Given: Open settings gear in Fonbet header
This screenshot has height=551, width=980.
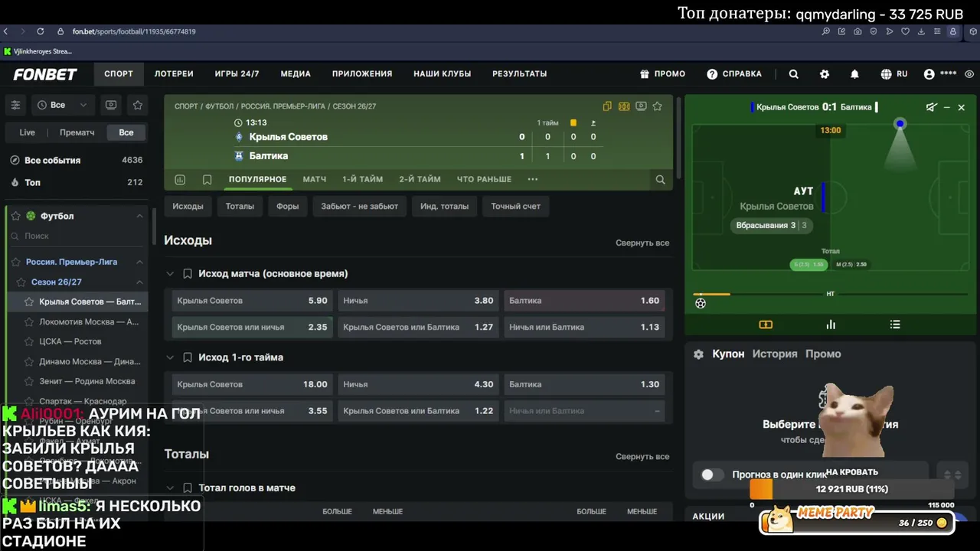Looking at the screenshot, I should click(825, 74).
